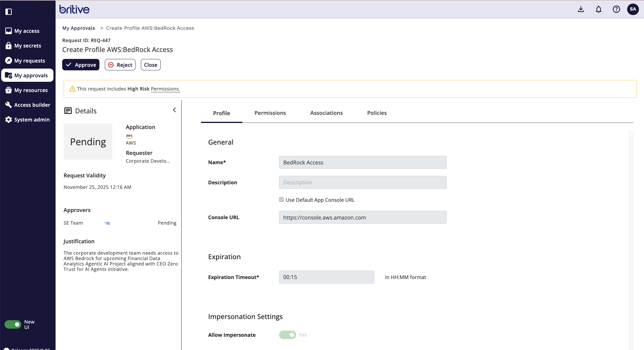Reject the profile request
This screenshot has width=644, height=350.
(x=120, y=65)
